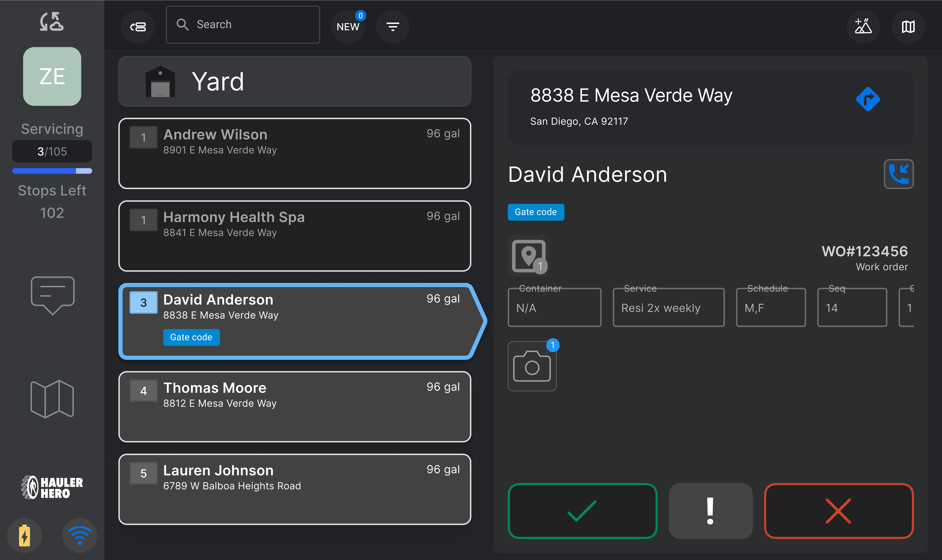Select Thomas Moore stop card
942x560 pixels.
pyautogui.click(x=295, y=406)
